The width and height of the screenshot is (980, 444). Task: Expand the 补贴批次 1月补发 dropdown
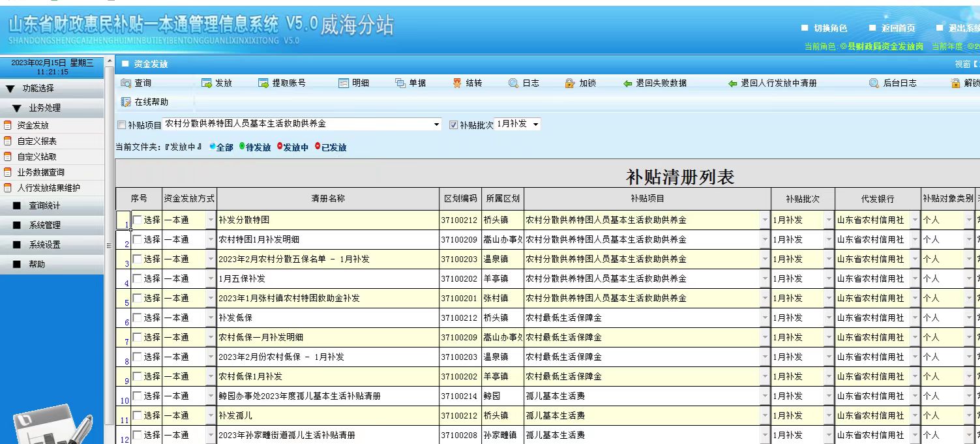tap(535, 125)
